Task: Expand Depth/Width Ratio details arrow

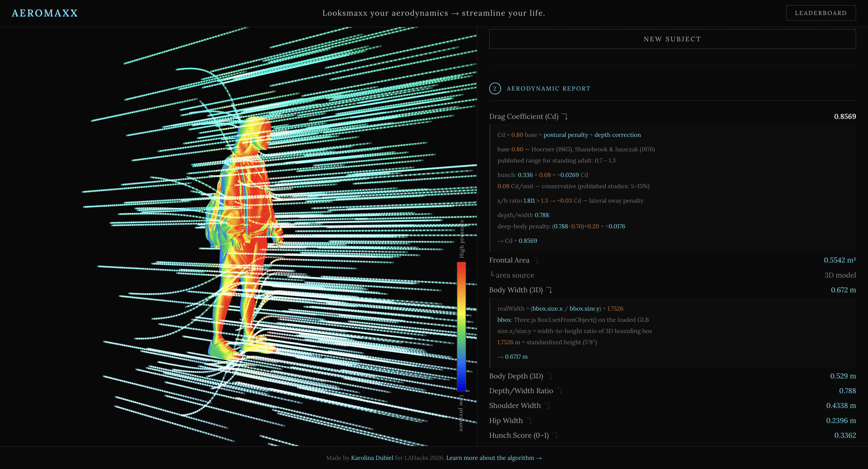Action: point(559,391)
